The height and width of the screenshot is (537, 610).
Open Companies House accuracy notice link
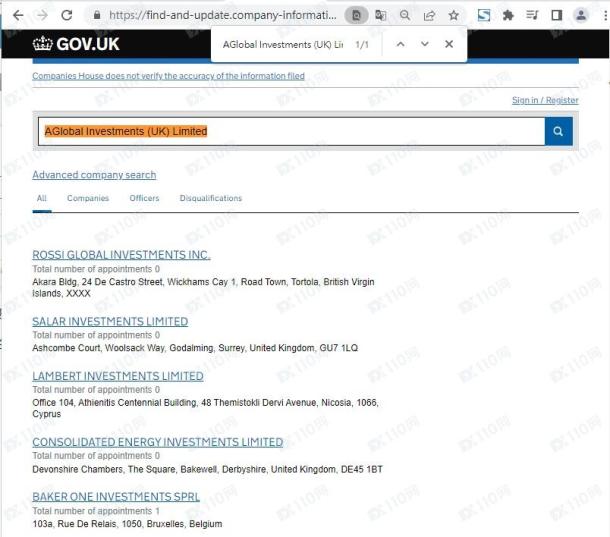pos(168,76)
